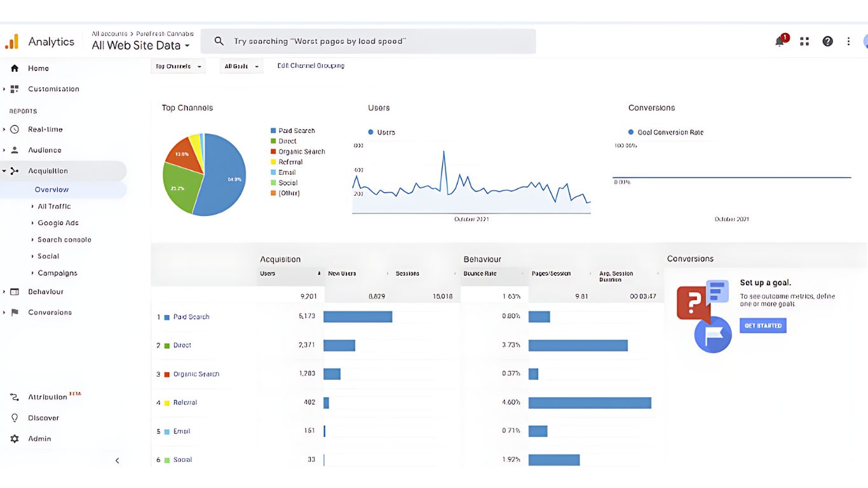Image resolution: width=868 pixels, height=488 pixels.
Task: Click the Customisation dashboard icon
Action: (15, 89)
